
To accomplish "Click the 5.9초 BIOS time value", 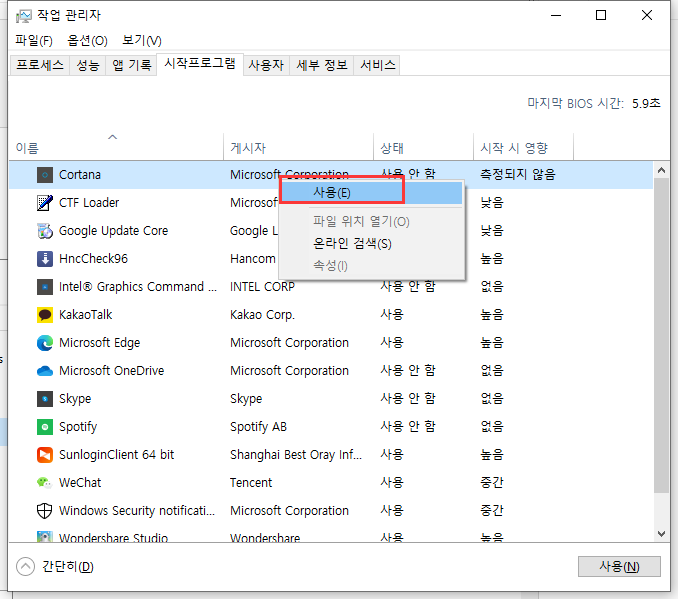I will coord(646,103).
